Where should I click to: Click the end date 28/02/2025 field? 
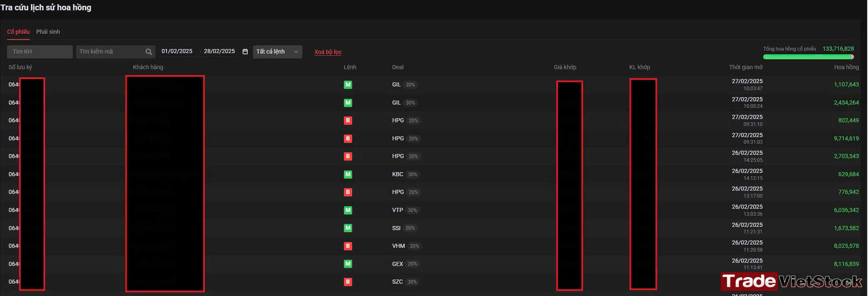[x=219, y=51]
